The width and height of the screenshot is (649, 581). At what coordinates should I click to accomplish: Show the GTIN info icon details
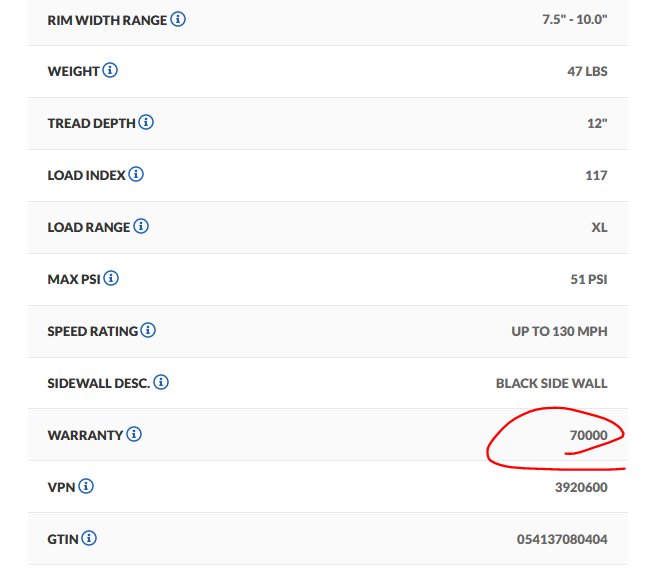[x=89, y=538]
